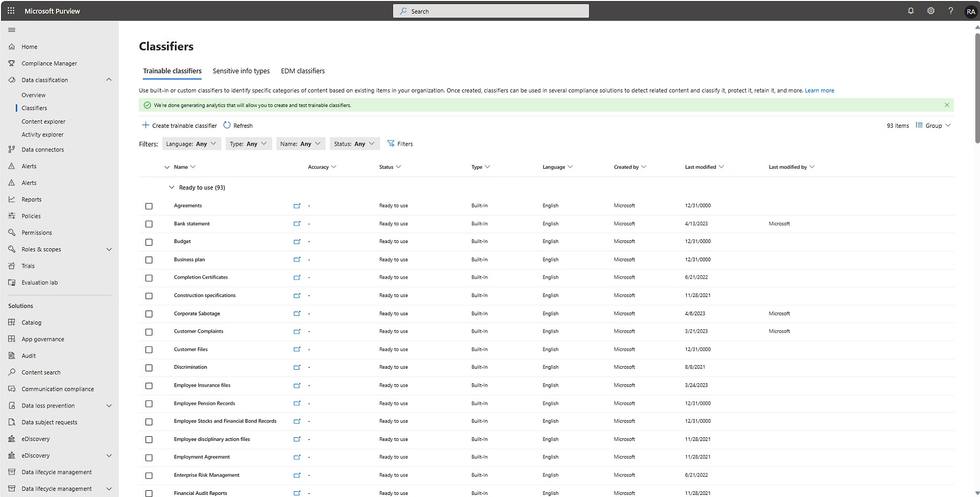Click Create trainable classifier button
This screenshot has height=497, width=980.
click(x=180, y=125)
